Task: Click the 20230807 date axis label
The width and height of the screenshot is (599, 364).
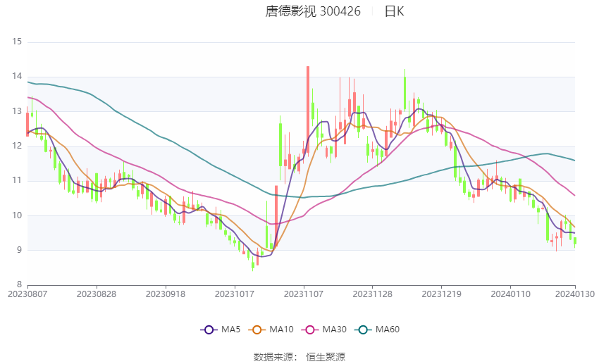Action: tap(27, 294)
